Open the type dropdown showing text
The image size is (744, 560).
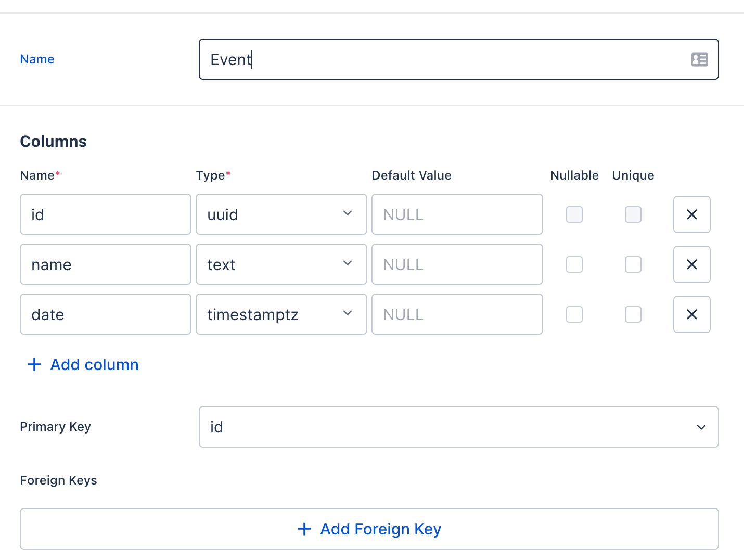(x=281, y=264)
